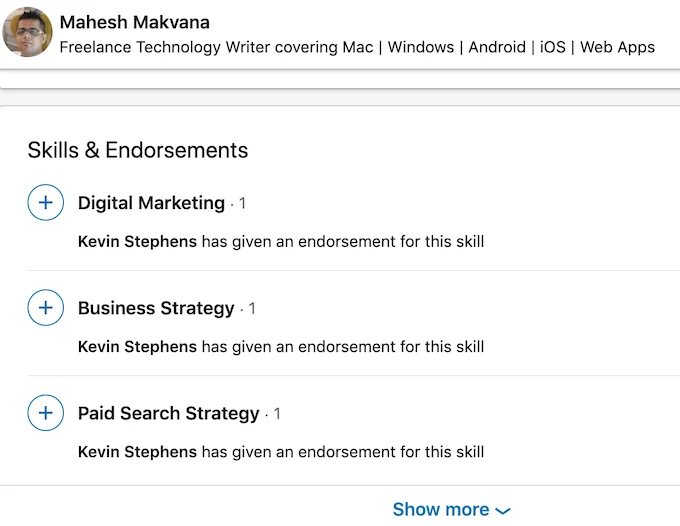Open Kevin Stephens under Paid Search Strategy
The width and height of the screenshot is (680, 526).
pyautogui.click(x=137, y=452)
